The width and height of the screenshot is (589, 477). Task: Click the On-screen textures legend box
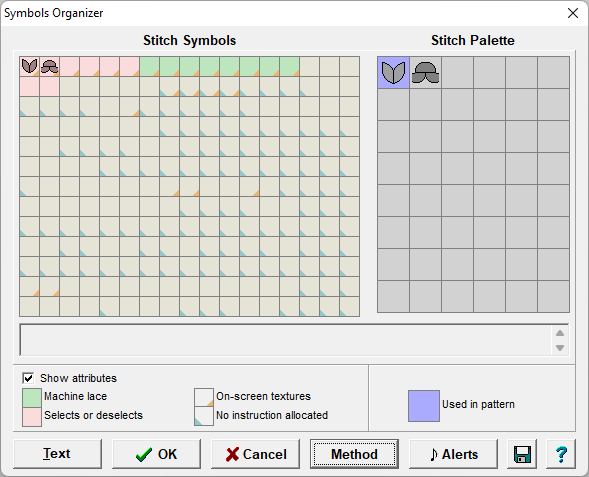click(204, 398)
